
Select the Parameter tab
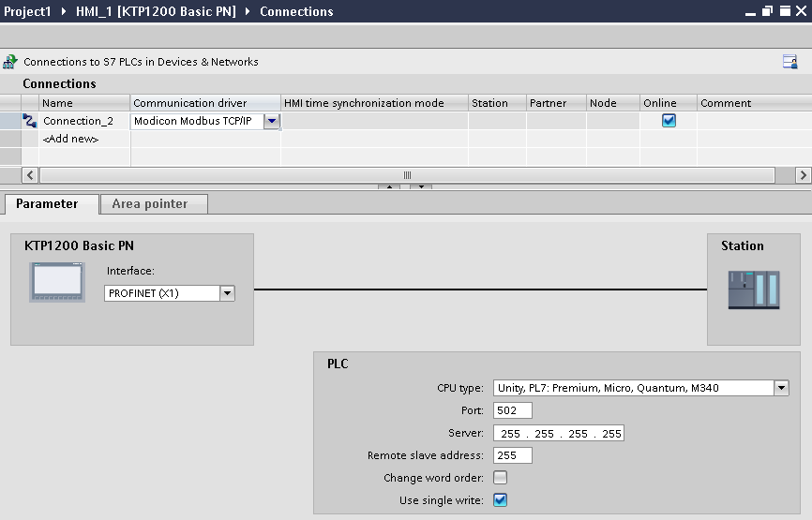click(x=47, y=204)
